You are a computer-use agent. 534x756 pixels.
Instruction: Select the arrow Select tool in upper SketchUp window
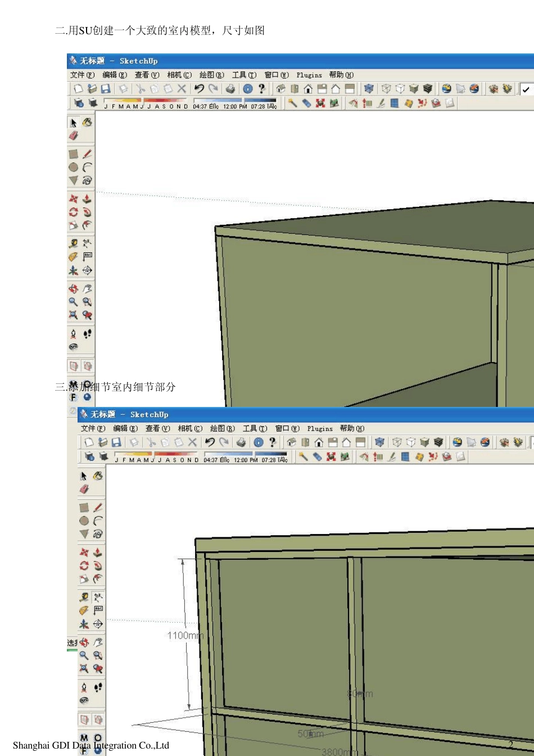click(73, 123)
